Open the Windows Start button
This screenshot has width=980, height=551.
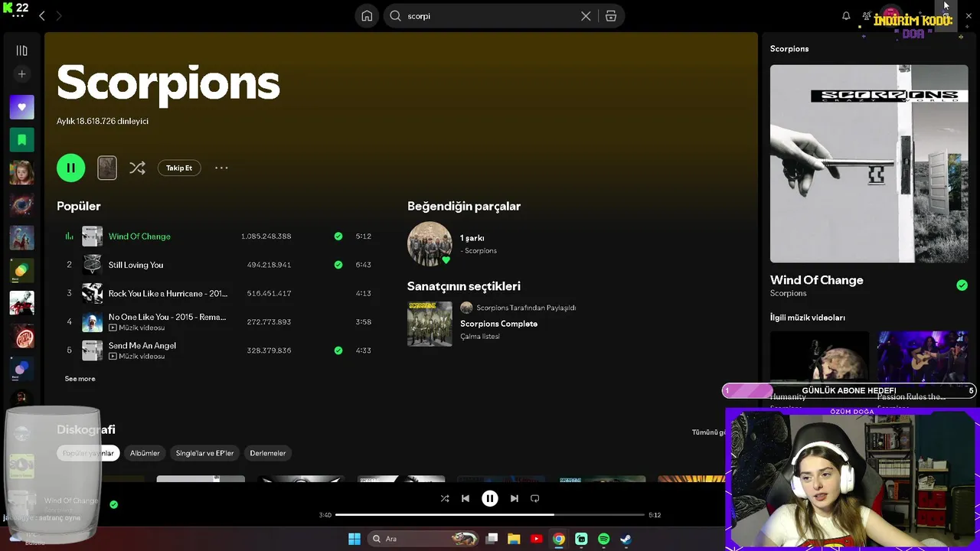[354, 539]
